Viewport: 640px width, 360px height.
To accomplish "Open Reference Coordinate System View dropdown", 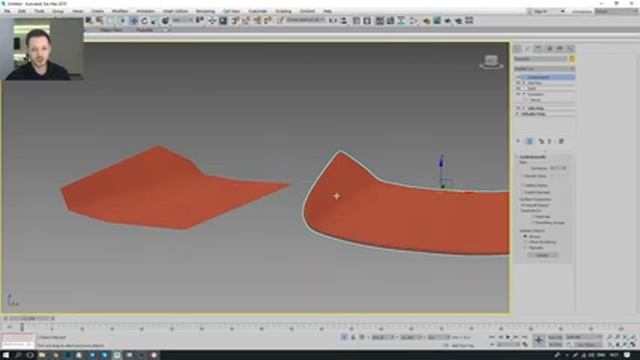I will pyautogui.click(x=181, y=20).
